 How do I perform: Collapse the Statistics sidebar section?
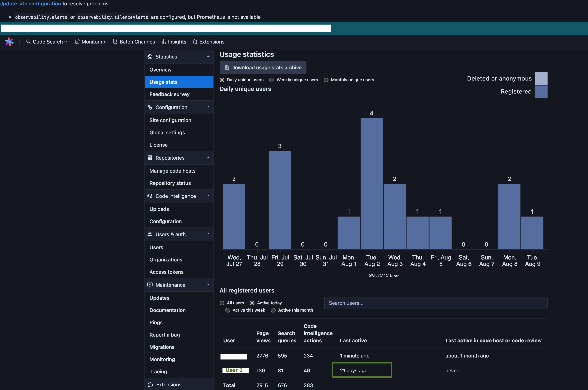208,57
